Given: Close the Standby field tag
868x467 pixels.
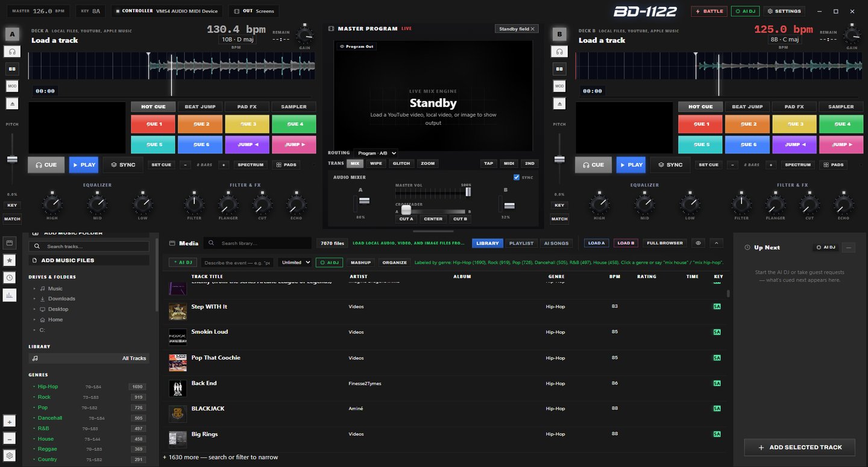Looking at the screenshot, I should [x=532, y=29].
